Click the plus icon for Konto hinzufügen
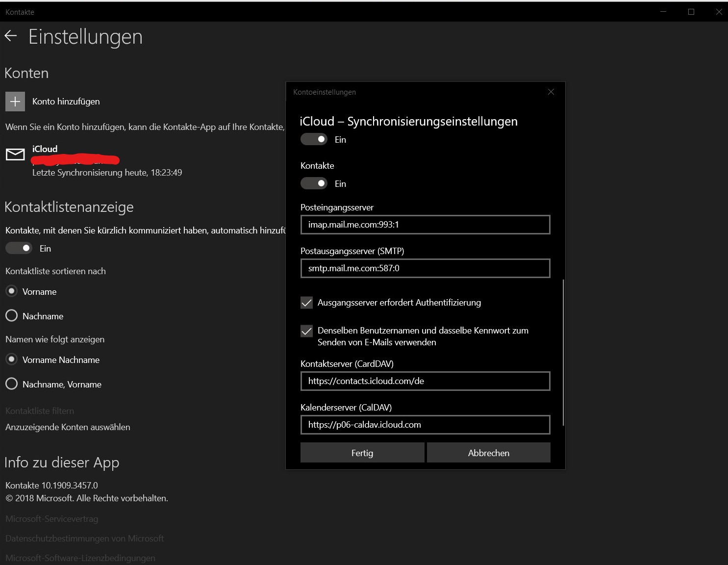The height and width of the screenshot is (565, 728). (x=15, y=102)
